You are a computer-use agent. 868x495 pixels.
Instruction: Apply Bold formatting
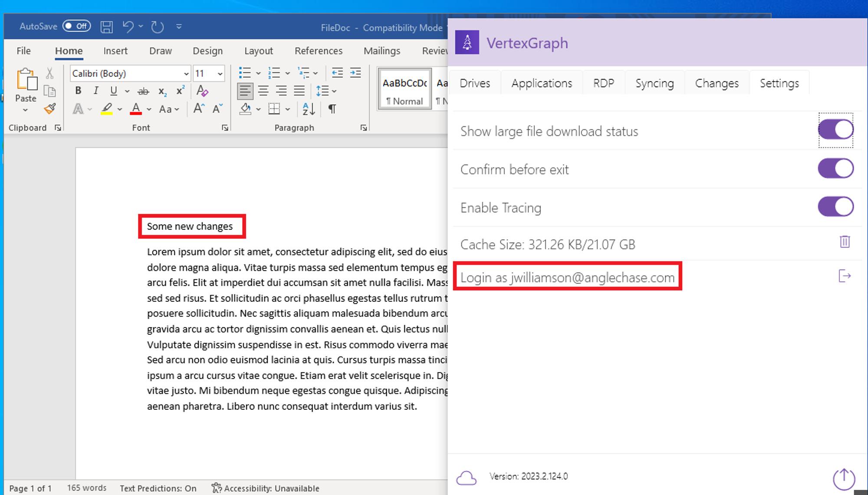(78, 91)
